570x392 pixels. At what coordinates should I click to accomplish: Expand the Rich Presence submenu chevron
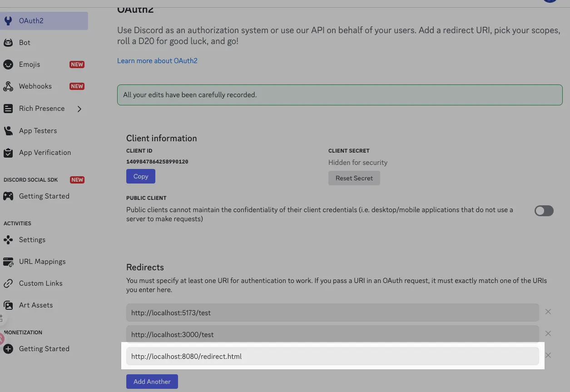[x=79, y=109]
